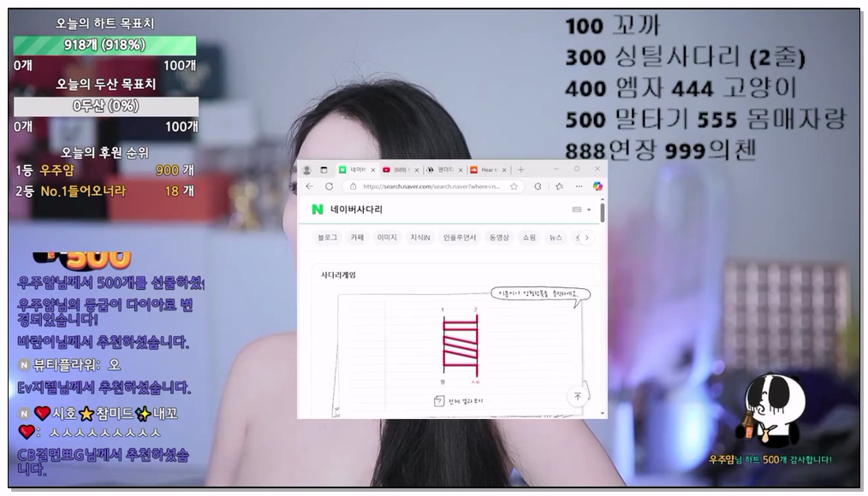Open a new browser tab

coord(520,169)
